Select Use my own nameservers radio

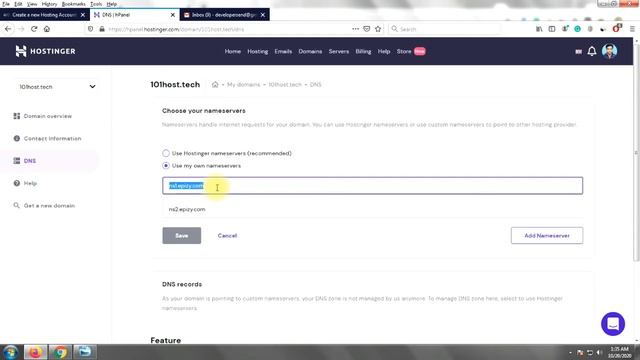pyautogui.click(x=166, y=165)
